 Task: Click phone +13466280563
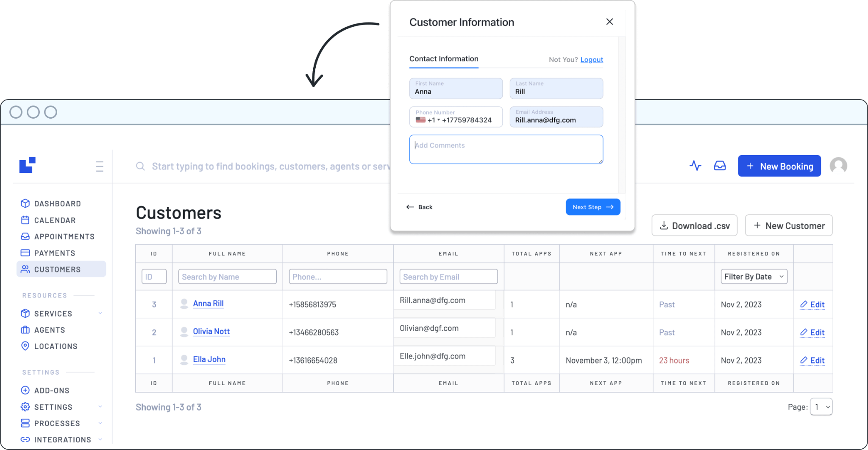314,332
